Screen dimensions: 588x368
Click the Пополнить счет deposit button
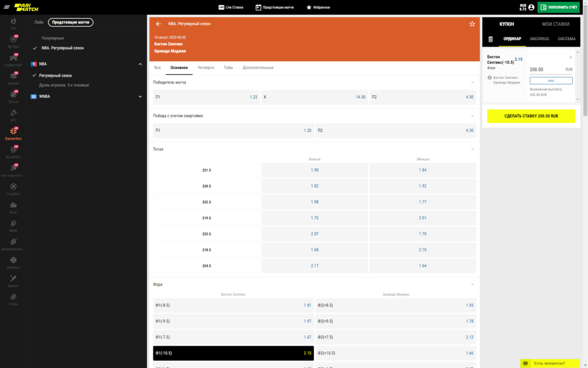tap(559, 7)
